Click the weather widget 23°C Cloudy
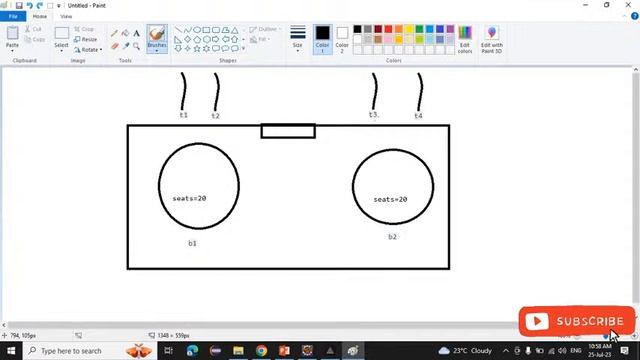The image size is (640, 360). click(465, 351)
